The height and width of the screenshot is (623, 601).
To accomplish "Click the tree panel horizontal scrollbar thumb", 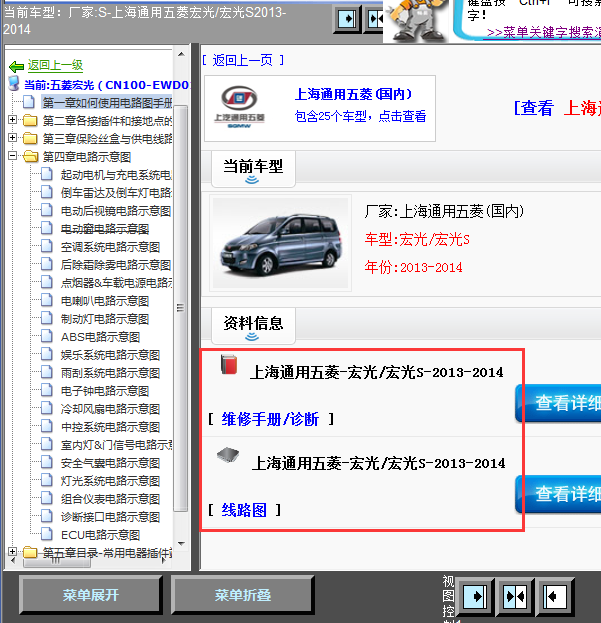I will (x=57, y=561).
